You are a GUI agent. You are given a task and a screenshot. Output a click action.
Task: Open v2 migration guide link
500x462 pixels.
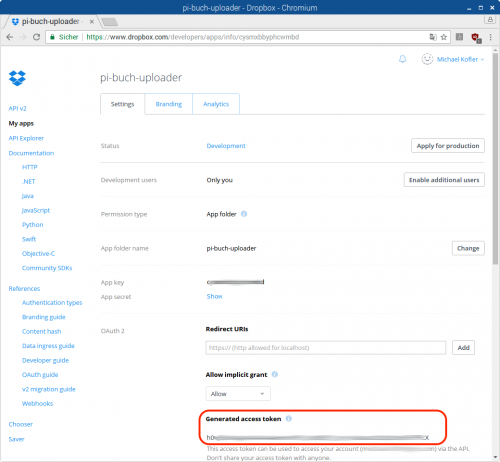click(49, 389)
